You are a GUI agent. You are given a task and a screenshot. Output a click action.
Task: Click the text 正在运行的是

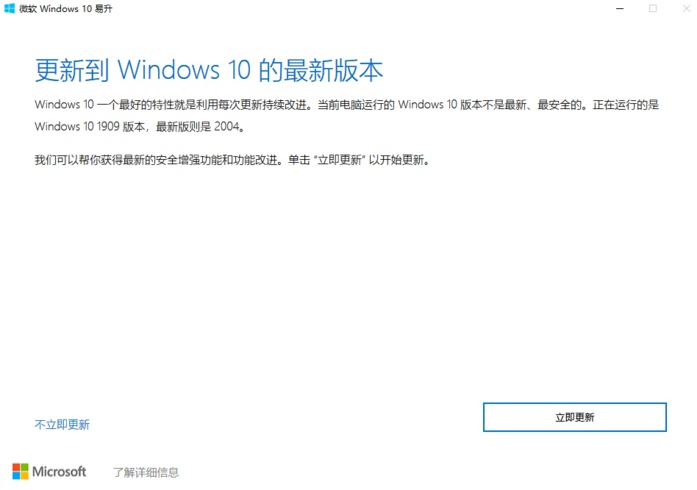coord(625,105)
